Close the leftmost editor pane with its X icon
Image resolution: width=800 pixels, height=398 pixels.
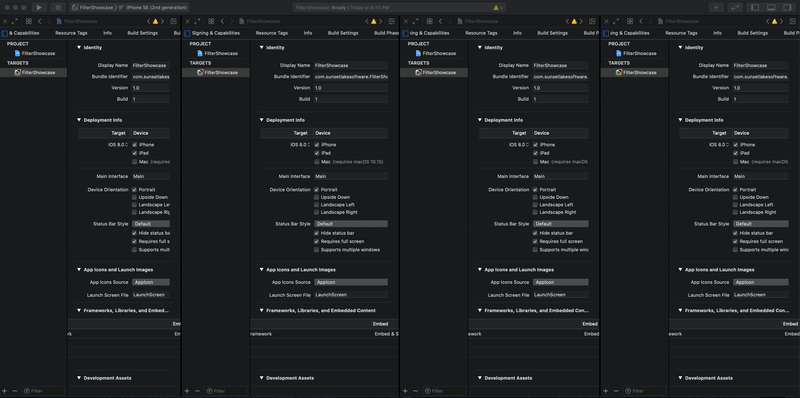click(x=5, y=21)
